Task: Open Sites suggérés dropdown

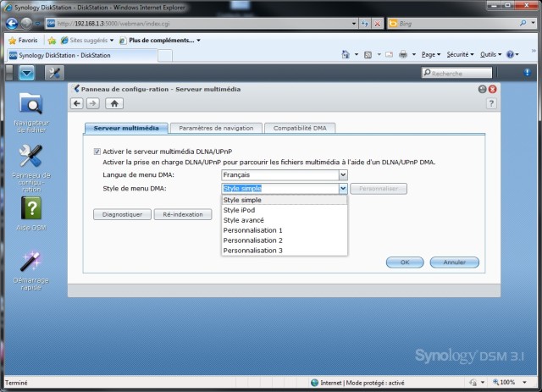Action: click(87, 41)
